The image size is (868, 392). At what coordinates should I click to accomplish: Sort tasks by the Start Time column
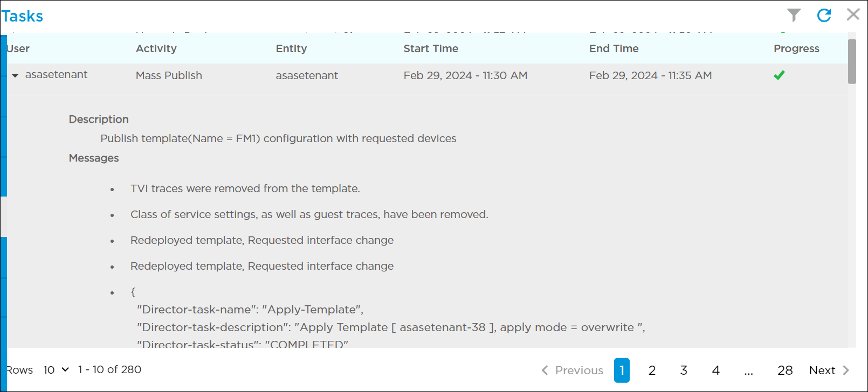coord(431,48)
